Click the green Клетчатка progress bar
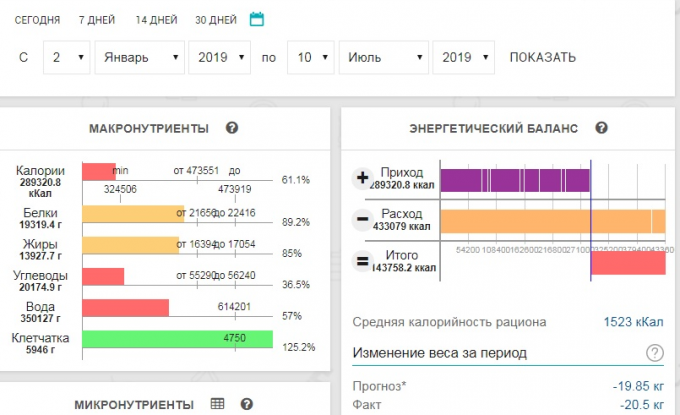This screenshot has width=680, height=415. [x=177, y=340]
